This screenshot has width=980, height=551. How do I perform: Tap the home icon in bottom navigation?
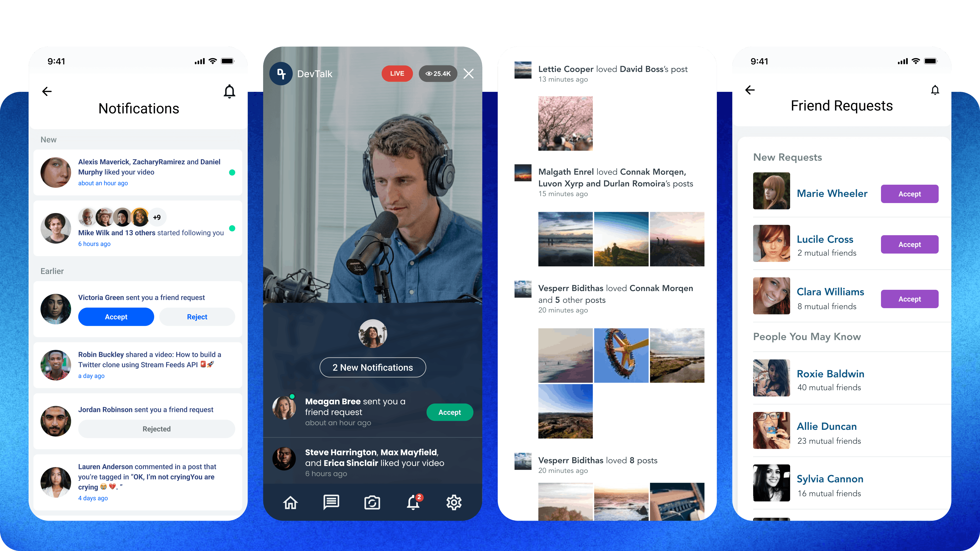pyautogui.click(x=290, y=501)
